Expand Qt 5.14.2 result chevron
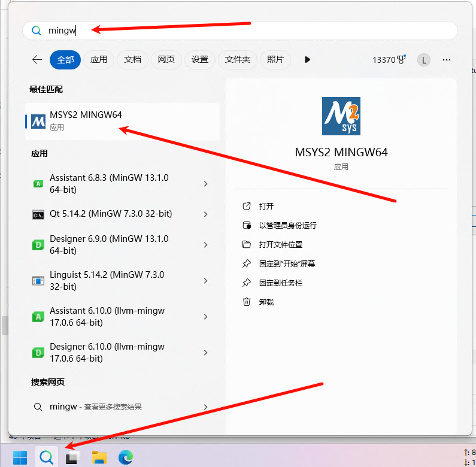The width and height of the screenshot is (476, 467). (x=205, y=214)
